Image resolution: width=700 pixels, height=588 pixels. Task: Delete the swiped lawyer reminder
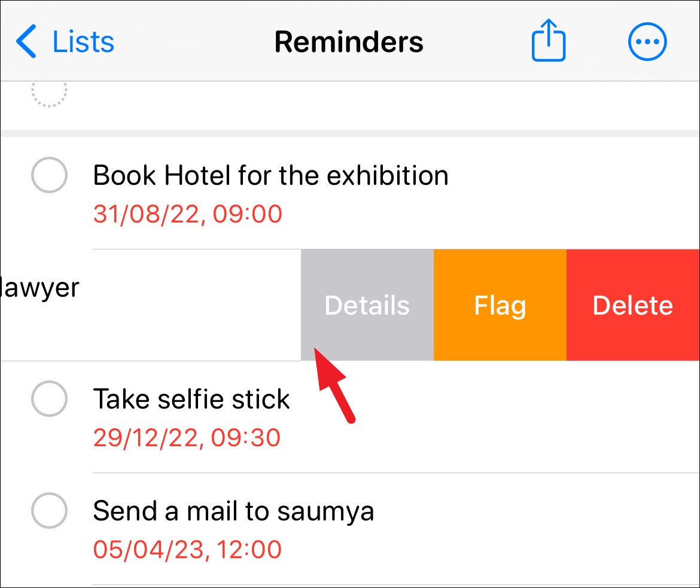(x=633, y=305)
